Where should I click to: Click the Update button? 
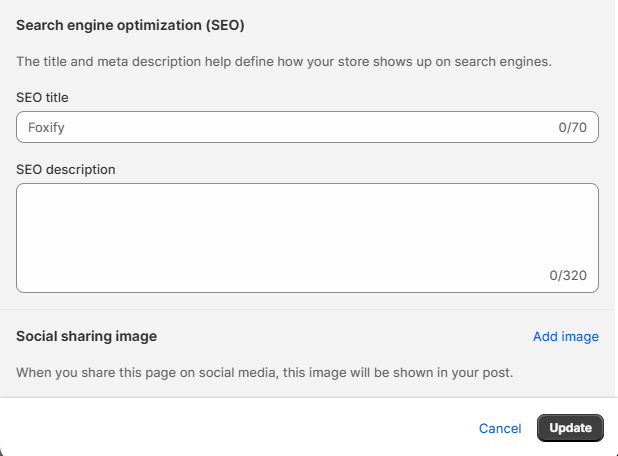570,428
